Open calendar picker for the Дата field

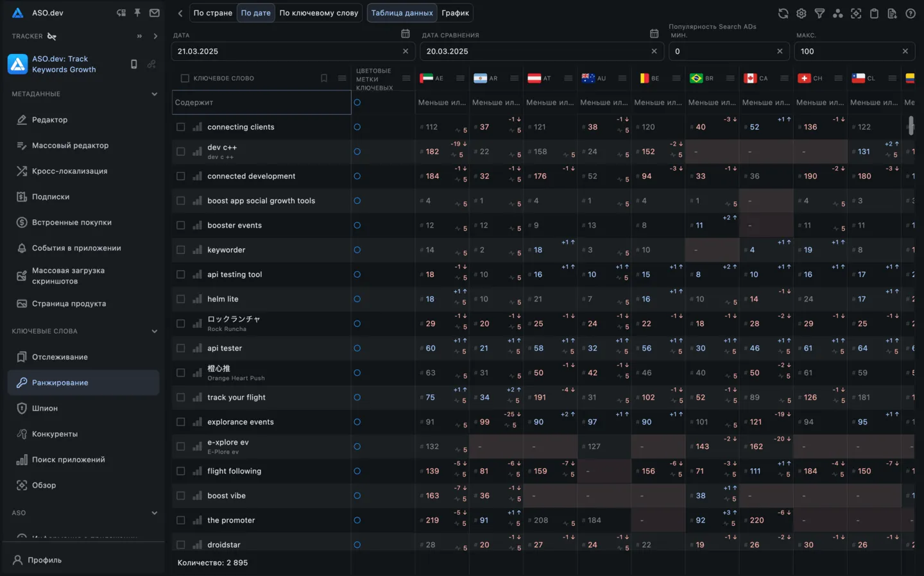[x=405, y=34]
